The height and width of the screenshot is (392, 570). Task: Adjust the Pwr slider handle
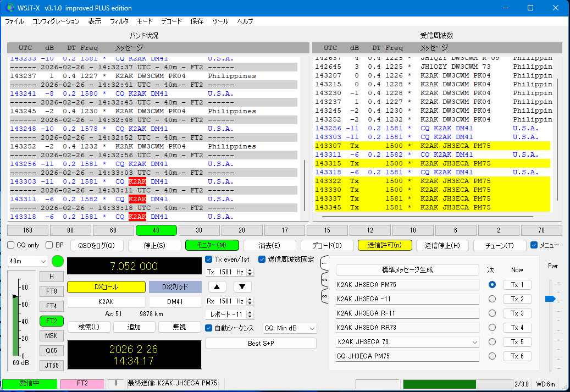pyautogui.click(x=550, y=299)
